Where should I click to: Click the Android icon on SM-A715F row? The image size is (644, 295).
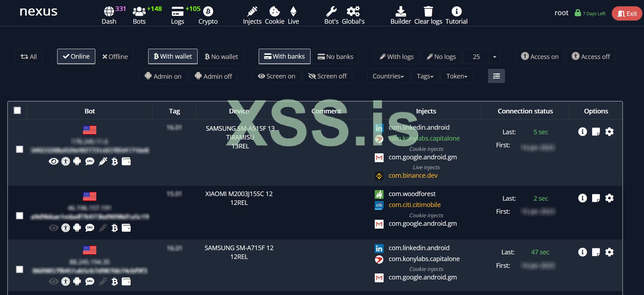77,282
